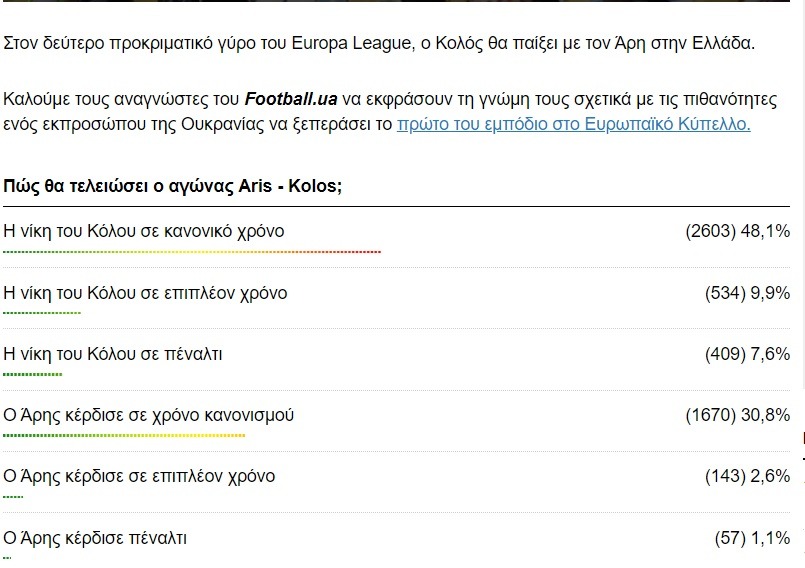Screen dimensions: 805x568
Task: Click the poll question 'Πώς θα τελειώσει ο αγώνας Aris - Kolos;'
Action: click(x=172, y=186)
